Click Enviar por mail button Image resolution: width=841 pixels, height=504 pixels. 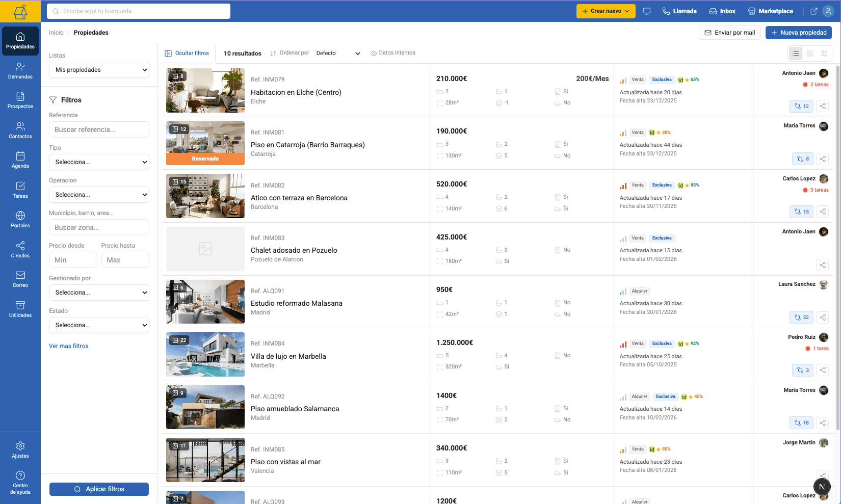coord(730,33)
